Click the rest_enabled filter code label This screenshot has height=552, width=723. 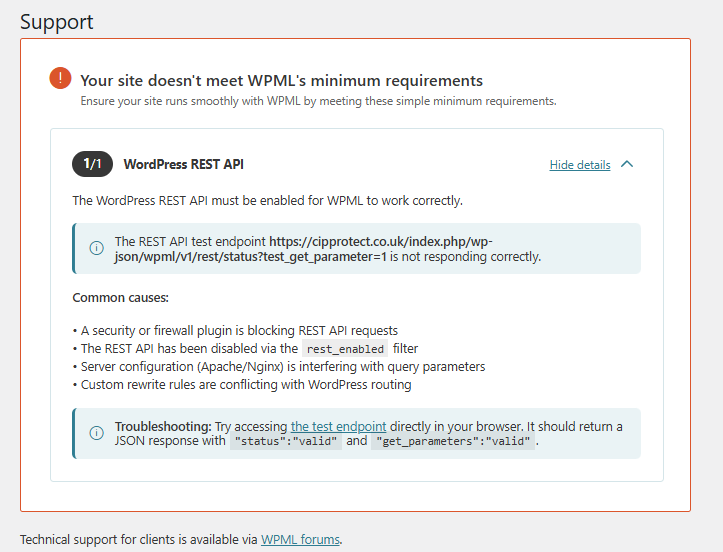click(x=345, y=349)
